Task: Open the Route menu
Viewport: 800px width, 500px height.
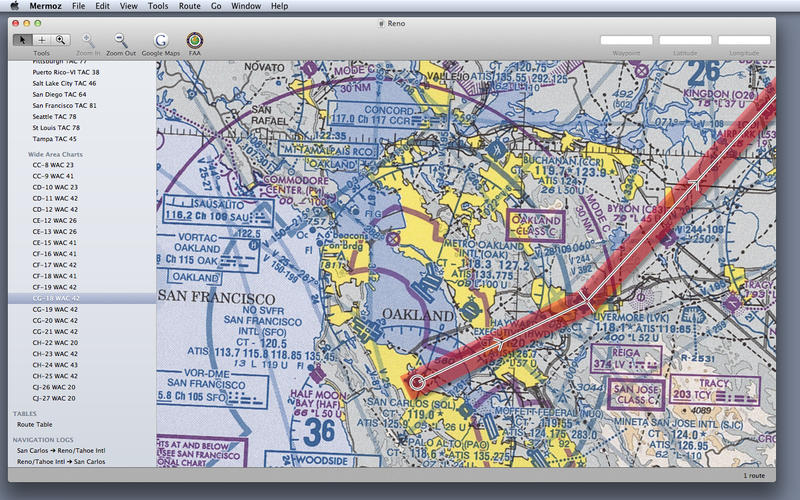Action: (x=189, y=6)
